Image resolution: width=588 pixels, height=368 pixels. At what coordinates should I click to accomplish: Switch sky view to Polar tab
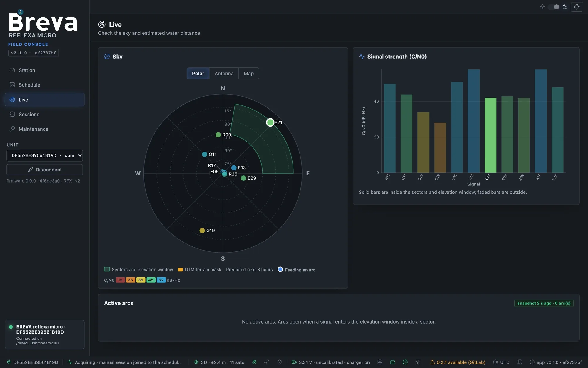pyautogui.click(x=198, y=74)
